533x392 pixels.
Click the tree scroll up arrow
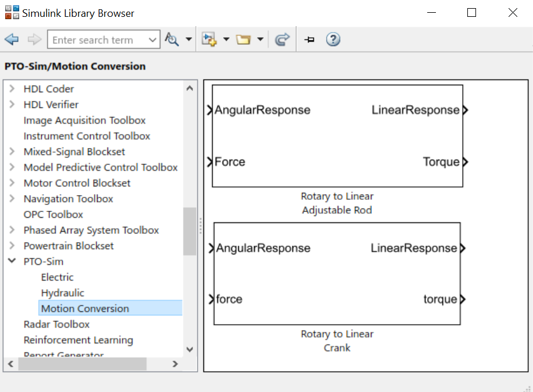click(x=189, y=88)
